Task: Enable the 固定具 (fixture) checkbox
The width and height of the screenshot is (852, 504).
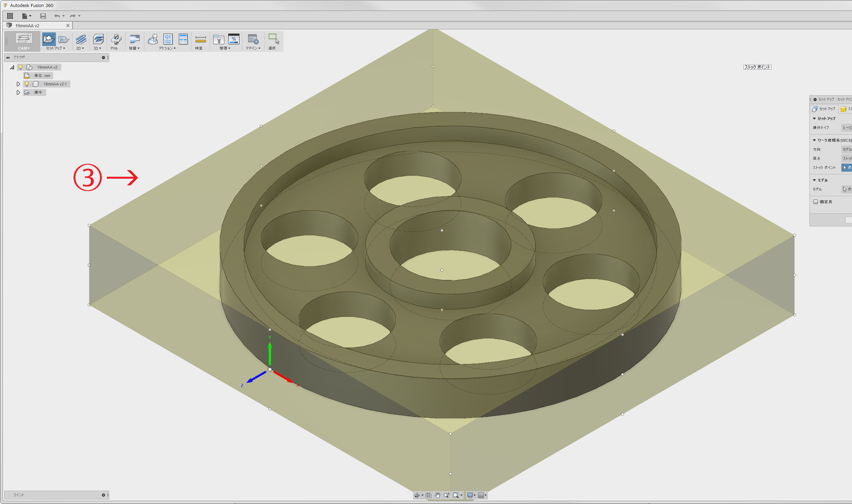Action: [x=815, y=202]
